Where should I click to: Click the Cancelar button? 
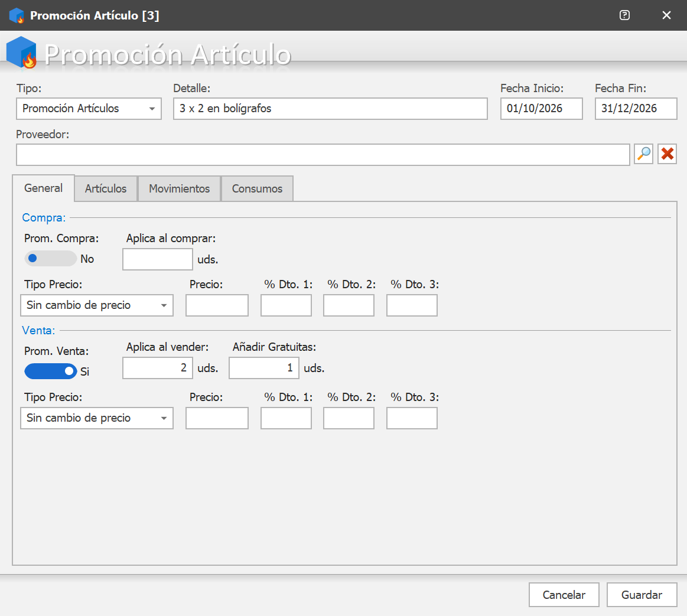click(x=564, y=595)
